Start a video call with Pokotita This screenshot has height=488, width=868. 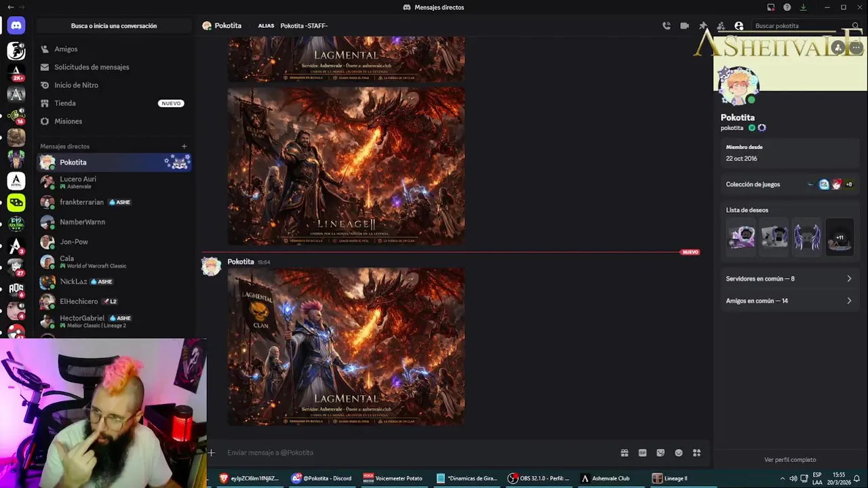click(x=685, y=26)
